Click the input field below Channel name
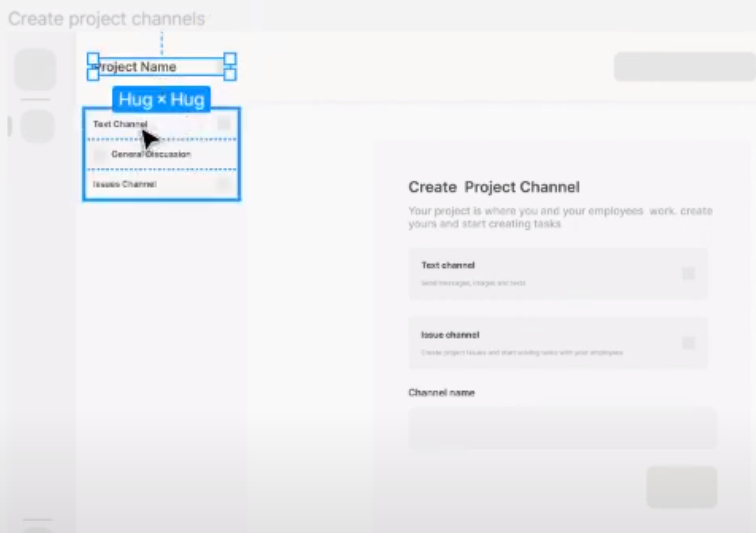This screenshot has width=756, height=533. pos(563,429)
